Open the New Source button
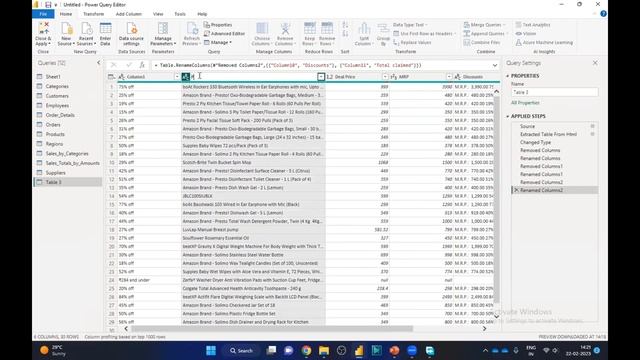Viewport: 640px width, 360px height. (66, 34)
